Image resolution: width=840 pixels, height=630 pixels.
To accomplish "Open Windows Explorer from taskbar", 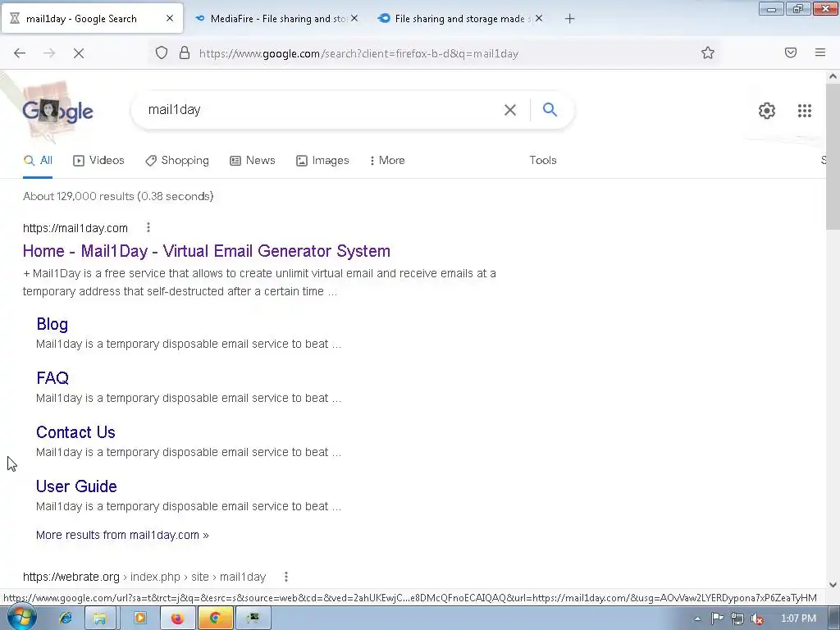I will 99,619.
